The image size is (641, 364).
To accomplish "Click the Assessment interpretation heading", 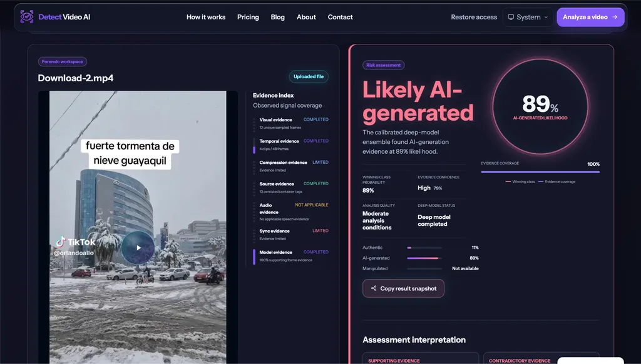I will click(414, 340).
